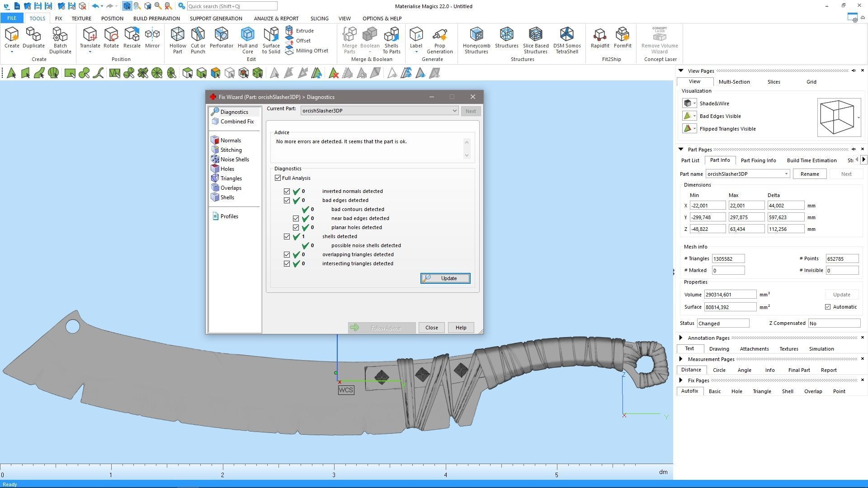Expand the Annotation Pages section

tap(681, 338)
